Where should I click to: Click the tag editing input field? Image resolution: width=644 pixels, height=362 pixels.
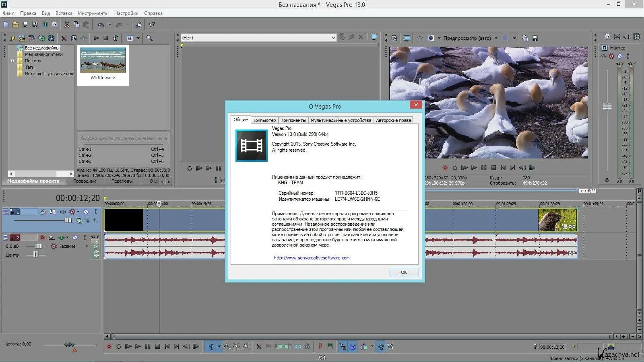[123, 138]
